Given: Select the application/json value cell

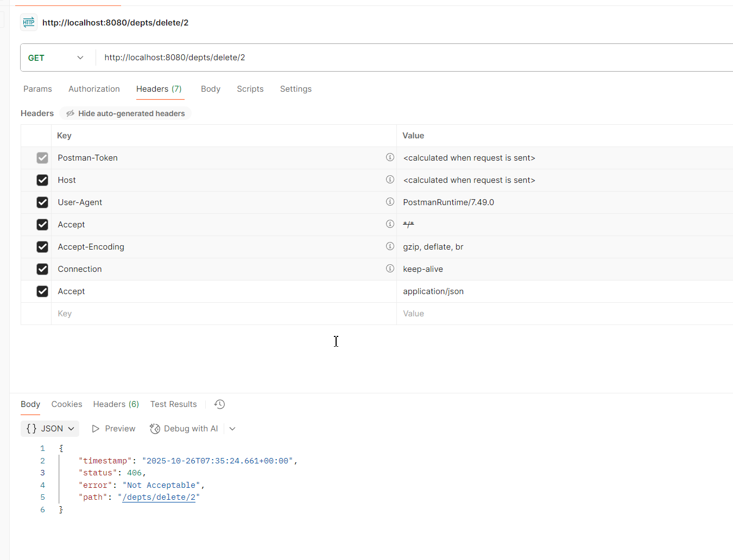Looking at the screenshot, I should [565, 291].
